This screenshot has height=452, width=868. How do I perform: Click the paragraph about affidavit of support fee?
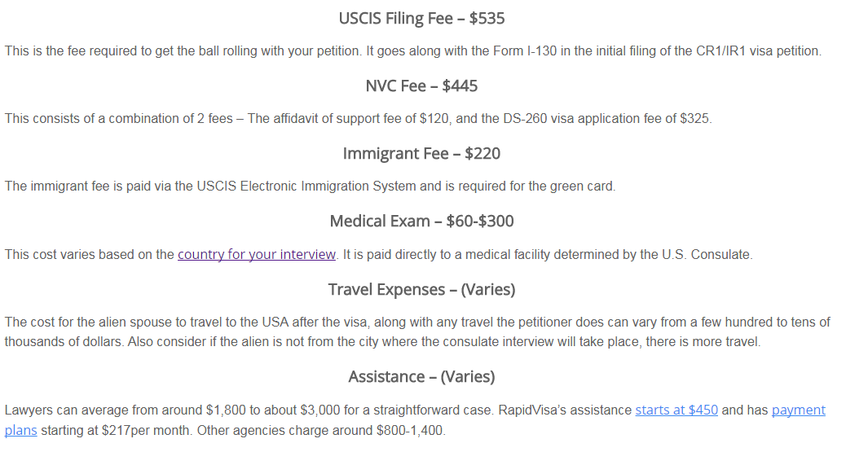pos(358,118)
